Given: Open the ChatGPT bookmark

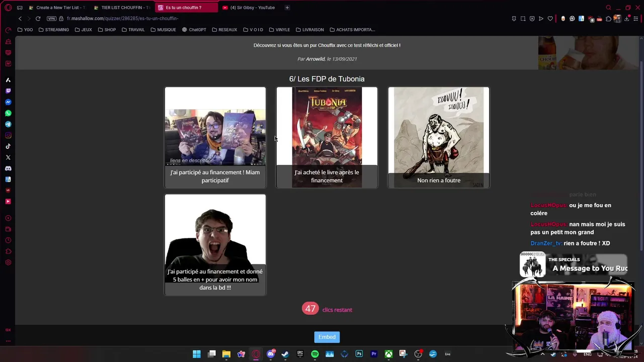Looking at the screenshot, I should coord(194,30).
